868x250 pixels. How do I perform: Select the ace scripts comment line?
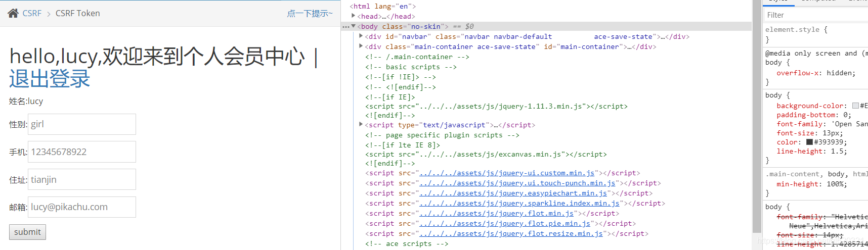point(407,243)
